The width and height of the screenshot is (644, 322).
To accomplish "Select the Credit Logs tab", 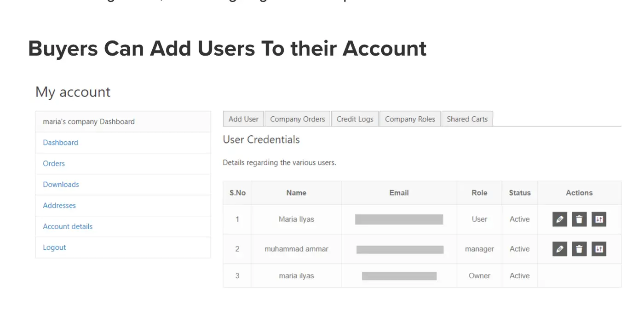I will 355,119.
